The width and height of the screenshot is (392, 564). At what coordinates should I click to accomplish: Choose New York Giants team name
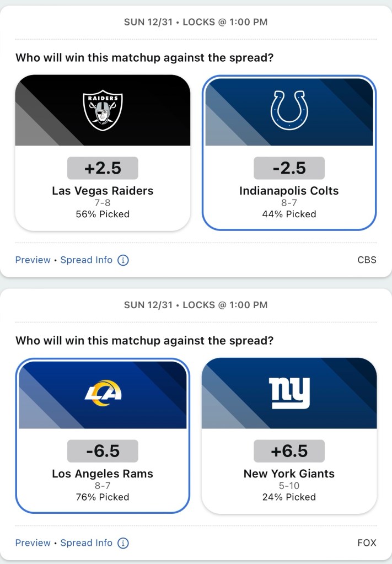(289, 474)
